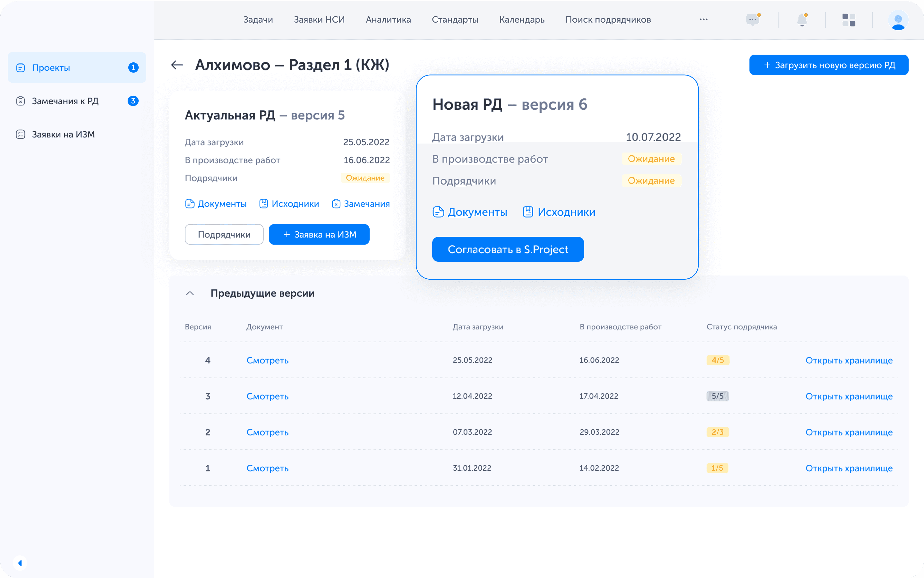Click the back arrow next to Алхимово heading
Image resolution: width=924 pixels, height=578 pixels.
coord(177,65)
